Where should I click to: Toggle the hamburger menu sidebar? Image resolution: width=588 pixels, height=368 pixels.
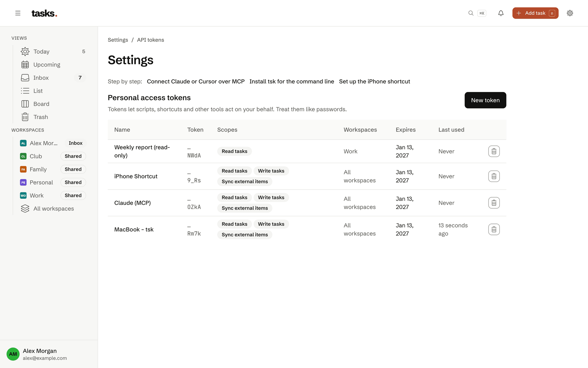pyautogui.click(x=18, y=13)
